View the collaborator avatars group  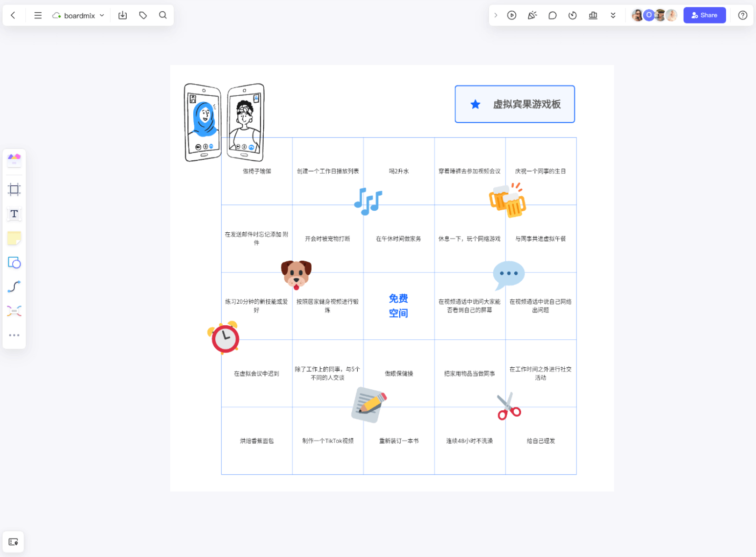click(x=655, y=15)
